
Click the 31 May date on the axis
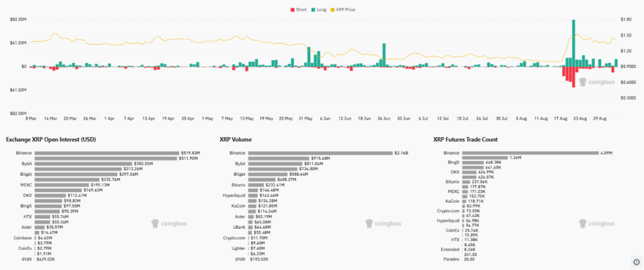pos(306,118)
